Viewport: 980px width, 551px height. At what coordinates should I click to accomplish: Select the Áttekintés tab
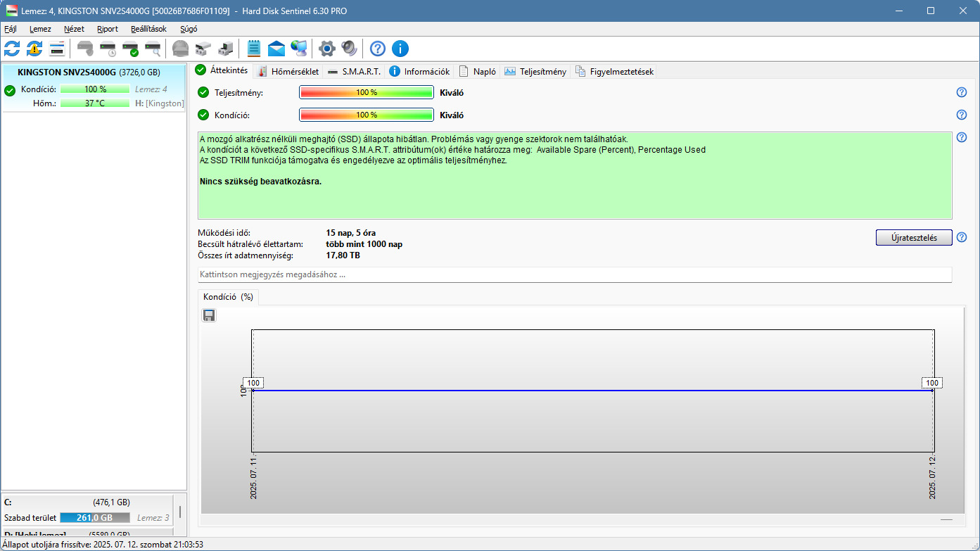point(222,70)
